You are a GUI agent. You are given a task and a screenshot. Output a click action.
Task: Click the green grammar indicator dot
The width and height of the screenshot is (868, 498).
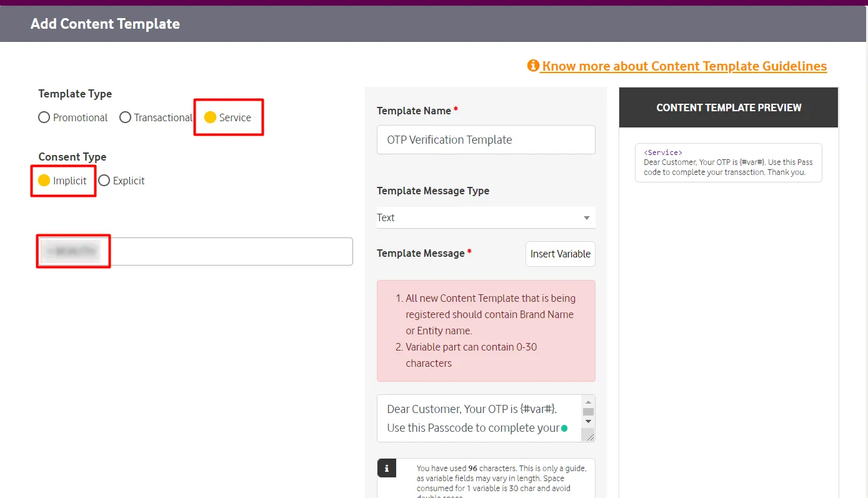tap(564, 429)
